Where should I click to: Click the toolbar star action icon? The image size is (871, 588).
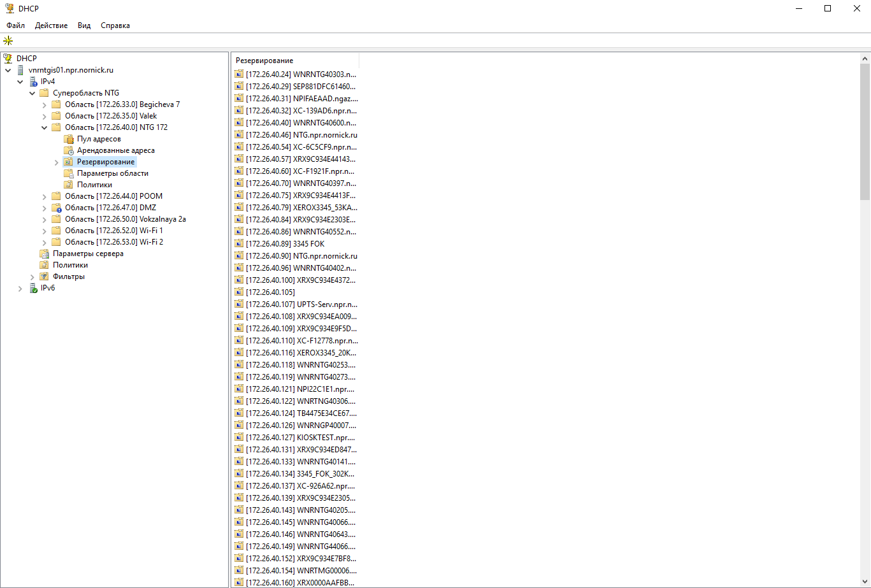8,41
